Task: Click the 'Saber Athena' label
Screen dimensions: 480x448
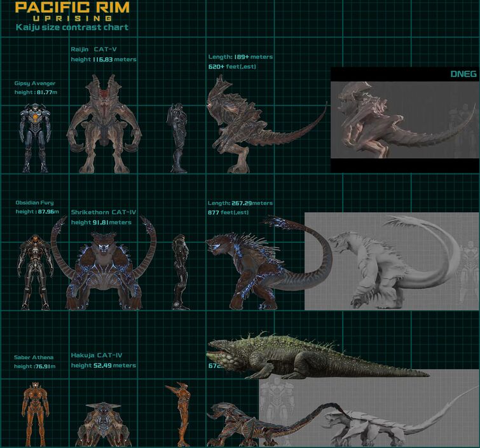Action: coord(34,357)
